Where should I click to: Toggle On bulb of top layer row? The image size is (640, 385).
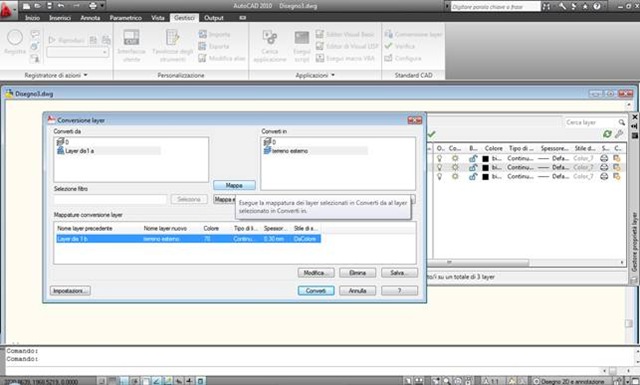pos(440,158)
